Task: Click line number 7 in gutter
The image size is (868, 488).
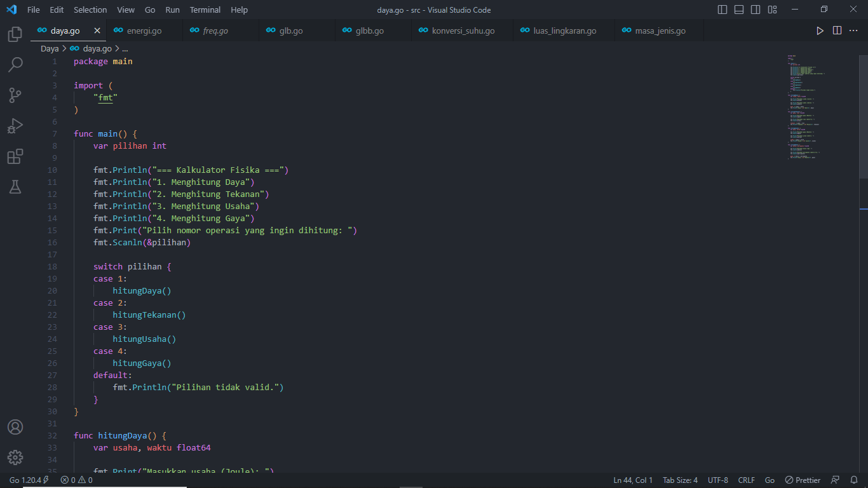Action: [55, 134]
